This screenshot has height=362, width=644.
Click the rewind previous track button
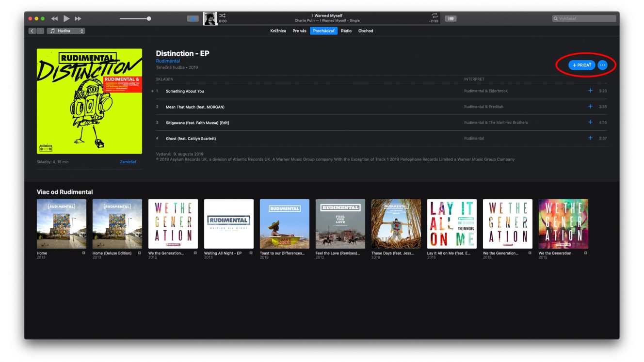pyautogui.click(x=54, y=19)
